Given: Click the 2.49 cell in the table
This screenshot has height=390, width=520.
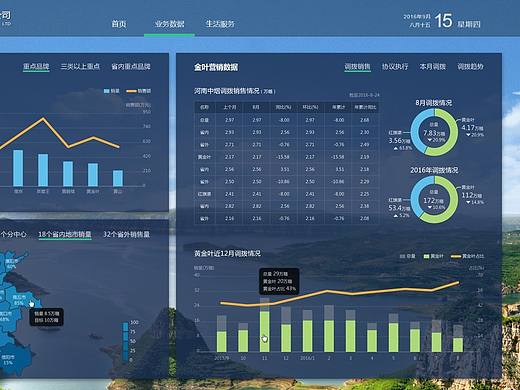Looking at the screenshot, I should click(x=365, y=144).
